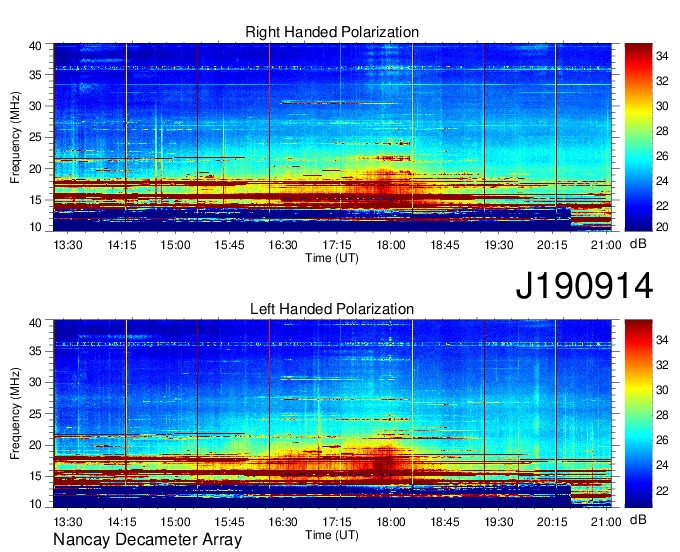This screenshot has height=552, width=680.
Task: Click the 22 value on the bottom colorbar
Action: tap(662, 490)
